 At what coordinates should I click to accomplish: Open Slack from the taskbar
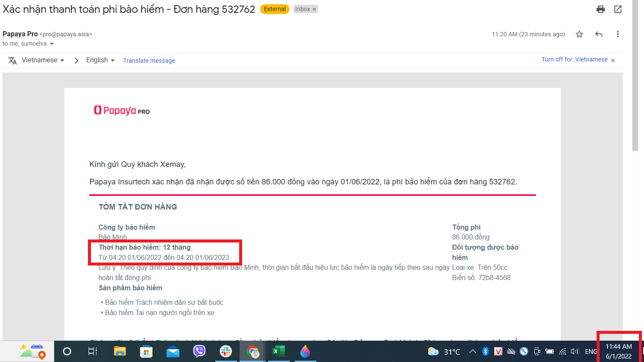pyautogui.click(x=226, y=351)
